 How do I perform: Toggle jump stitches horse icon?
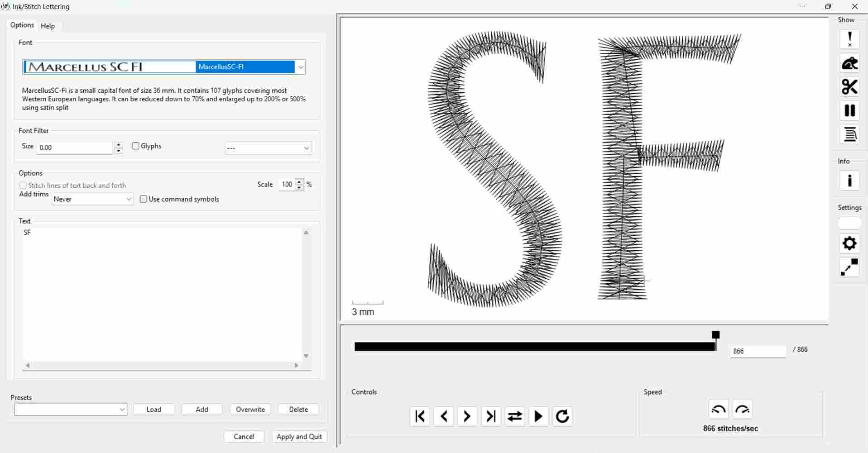pos(849,63)
